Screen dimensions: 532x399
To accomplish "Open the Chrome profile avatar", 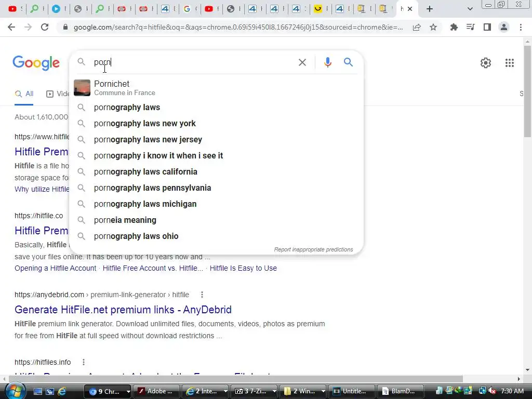I will (504, 27).
